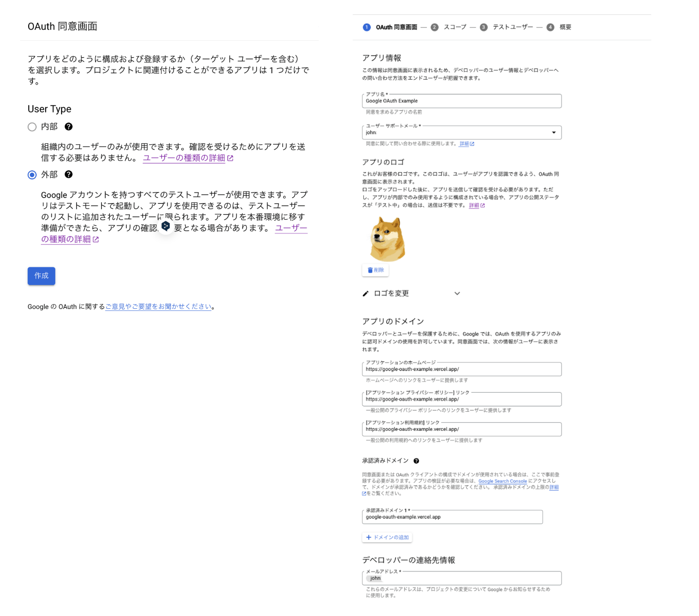
Task: Open 詳細 link about authorized domain limits
Action: point(554,487)
